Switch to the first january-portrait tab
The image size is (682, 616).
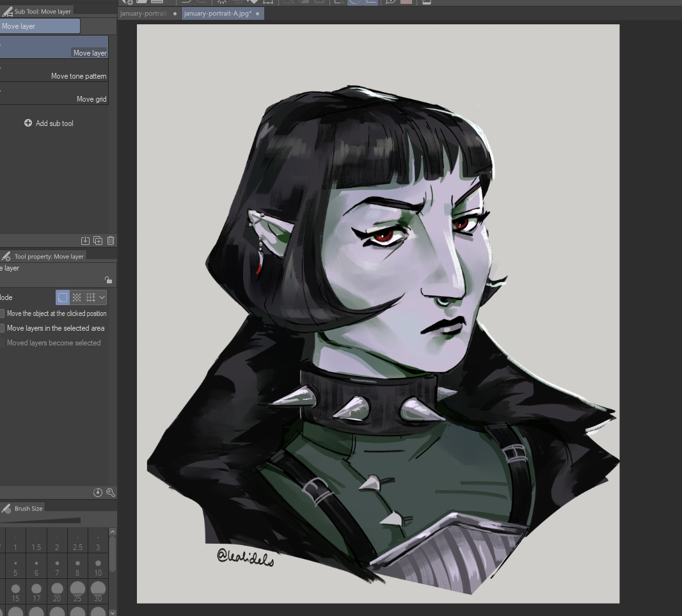[x=143, y=13]
